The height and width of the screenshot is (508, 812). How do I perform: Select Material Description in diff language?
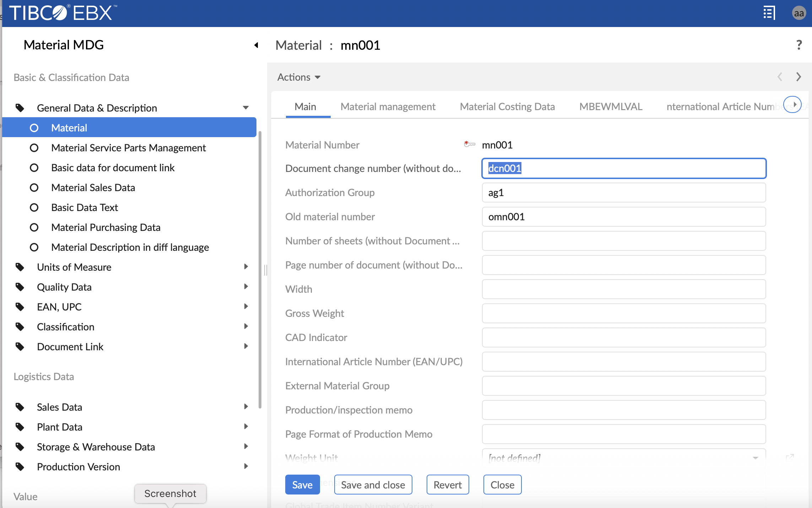pos(129,247)
